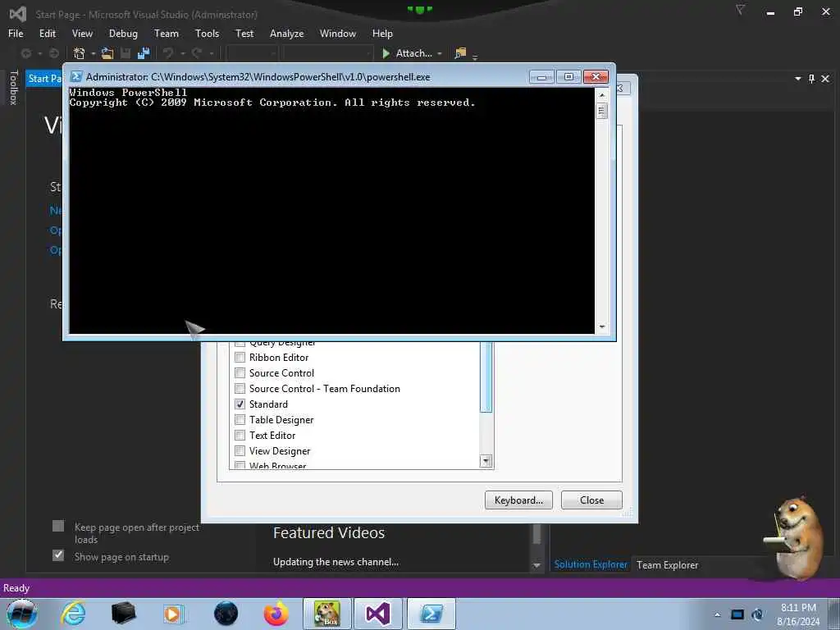Click the Close button in Customize dialog
This screenshot has width=840, height=630.
(591, 500)
